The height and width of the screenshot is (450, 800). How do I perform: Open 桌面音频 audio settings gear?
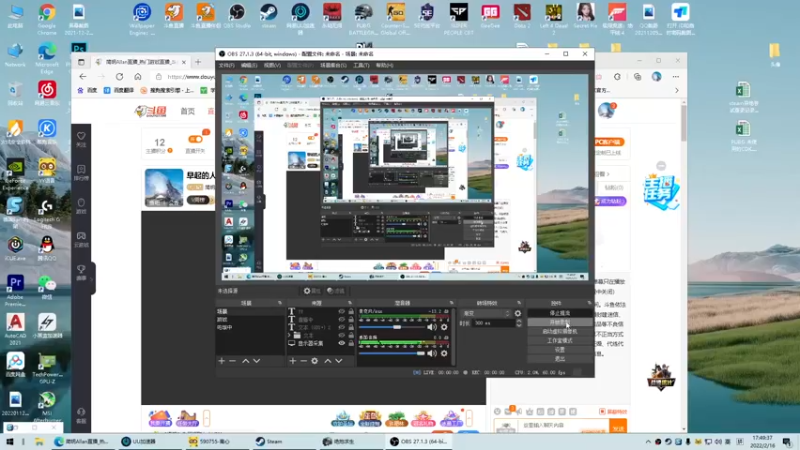tap(444, 353)
